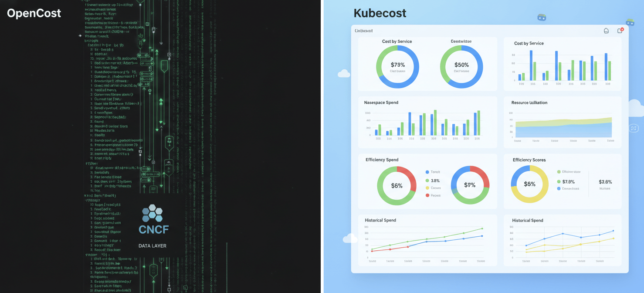Select the $5% yellow donut chart

click(529, 184)
